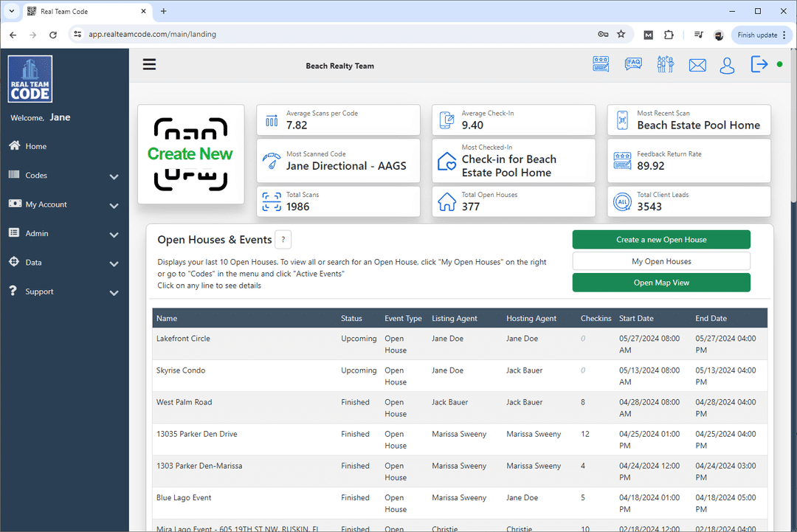This screenshot has height=532, width=797.
Task: Open the Lakefront Circle event
Action: (x=183, y=338)
